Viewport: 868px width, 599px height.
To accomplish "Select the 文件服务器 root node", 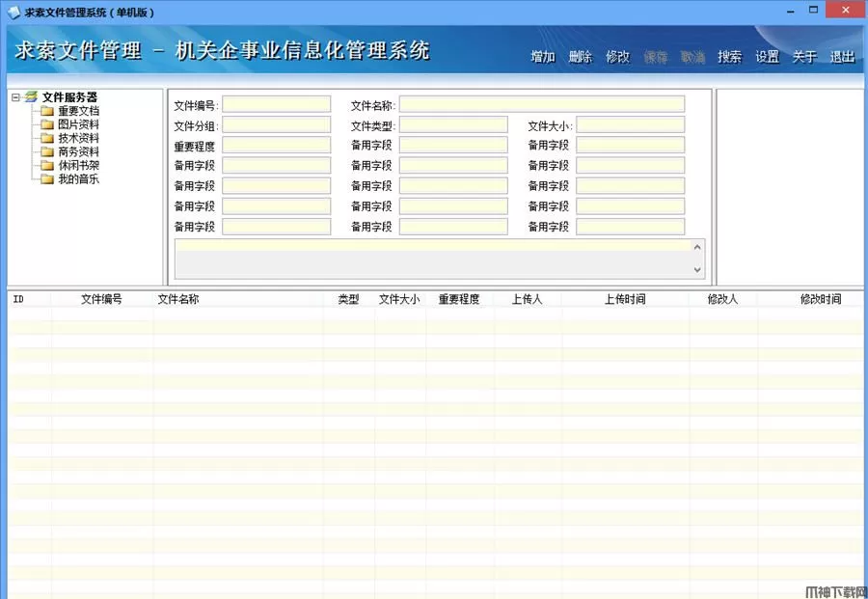I will [69, 97].
